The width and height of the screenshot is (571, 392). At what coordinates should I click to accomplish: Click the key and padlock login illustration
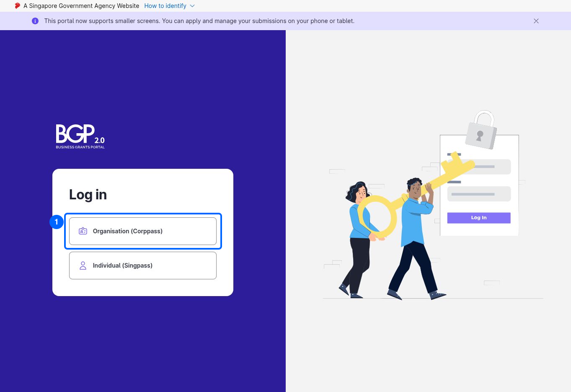(433, 205)
